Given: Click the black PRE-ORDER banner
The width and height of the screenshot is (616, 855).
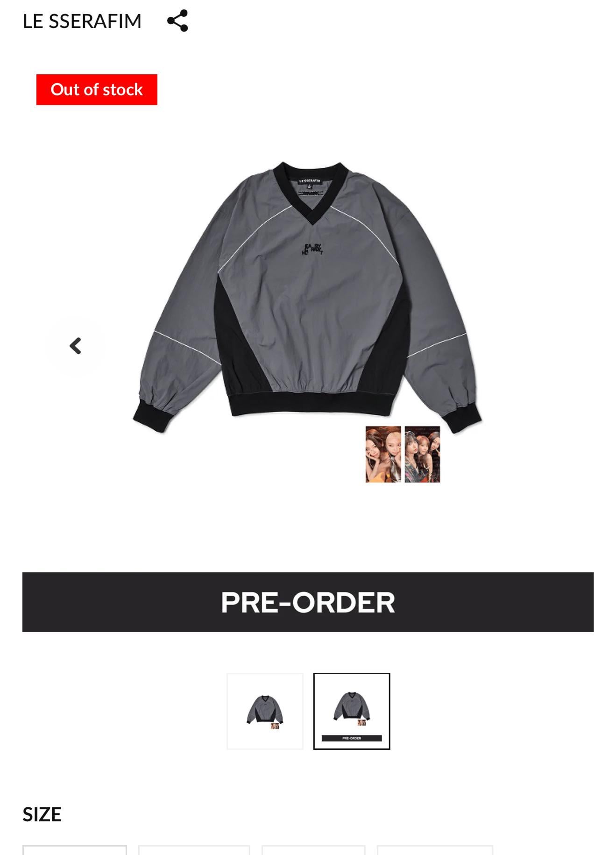Looking at the screenshot, I should click(308, 602).
